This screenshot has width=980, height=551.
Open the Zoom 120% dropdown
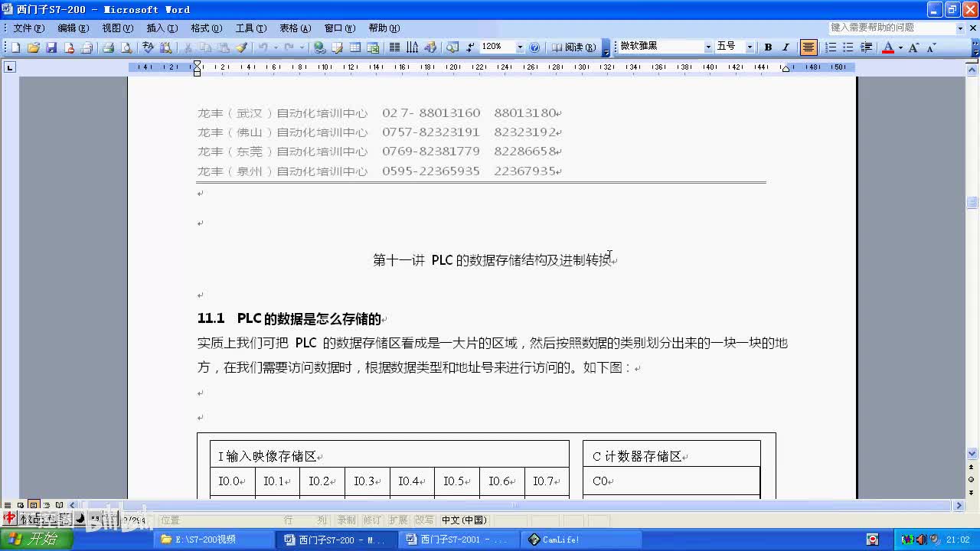coord(520,47)
